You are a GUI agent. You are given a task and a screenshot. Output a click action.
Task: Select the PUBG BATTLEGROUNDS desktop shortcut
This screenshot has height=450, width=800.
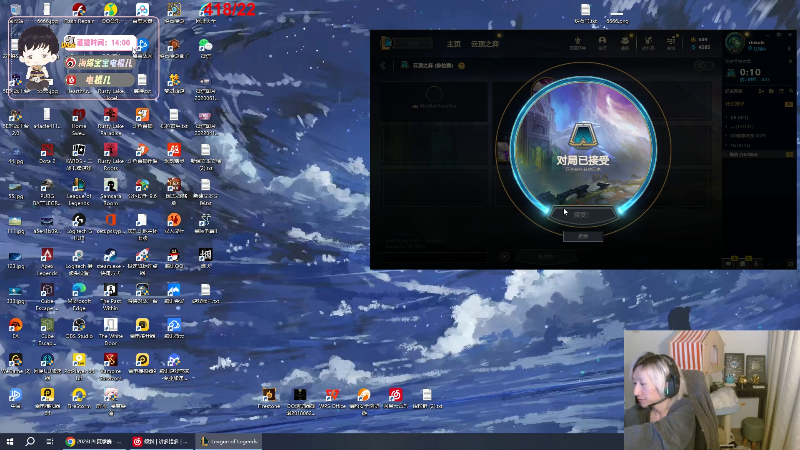(x=47, y=192)
